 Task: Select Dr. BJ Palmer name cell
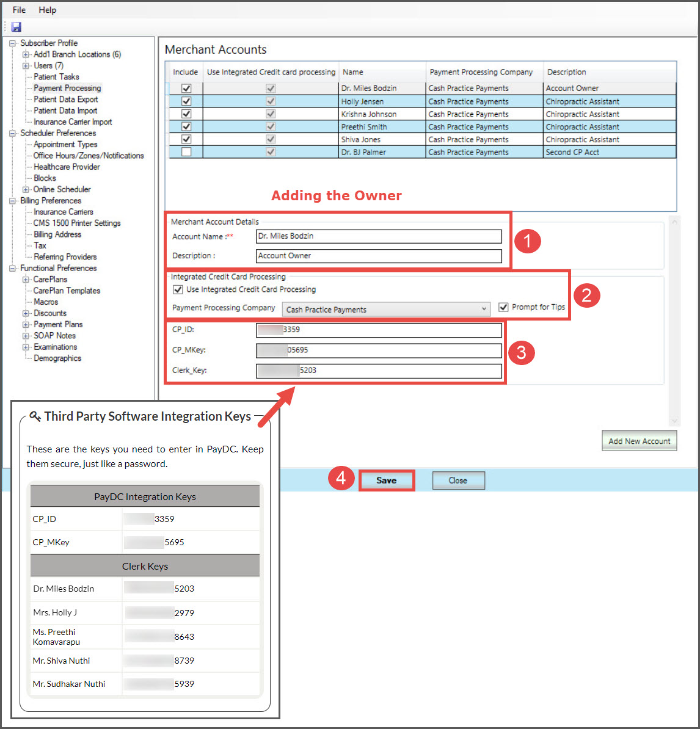[382, 152]
